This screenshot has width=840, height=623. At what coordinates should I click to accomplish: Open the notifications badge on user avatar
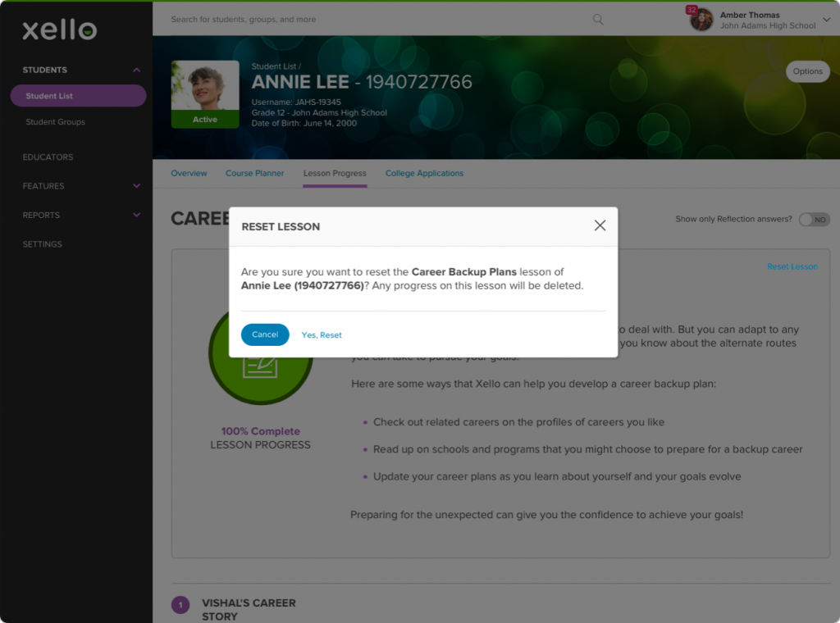tap(692, 11)
